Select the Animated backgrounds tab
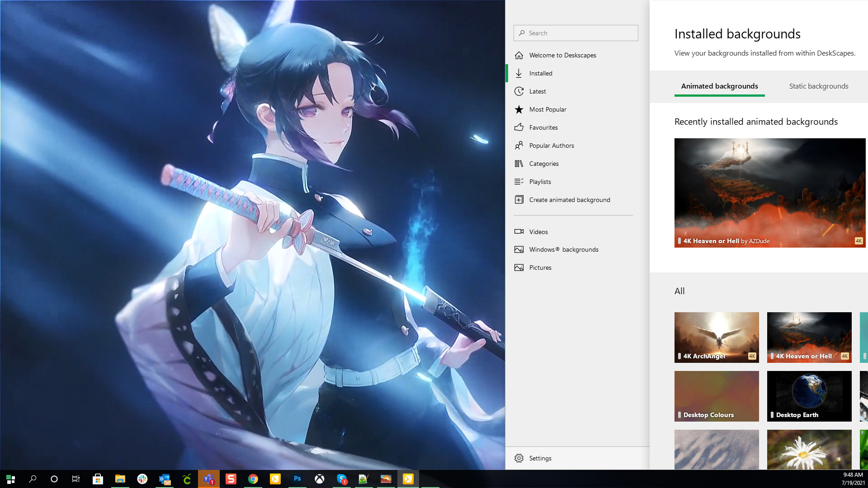Image resolution: width=868 pixels, height=488 pixels. point(719,86)
